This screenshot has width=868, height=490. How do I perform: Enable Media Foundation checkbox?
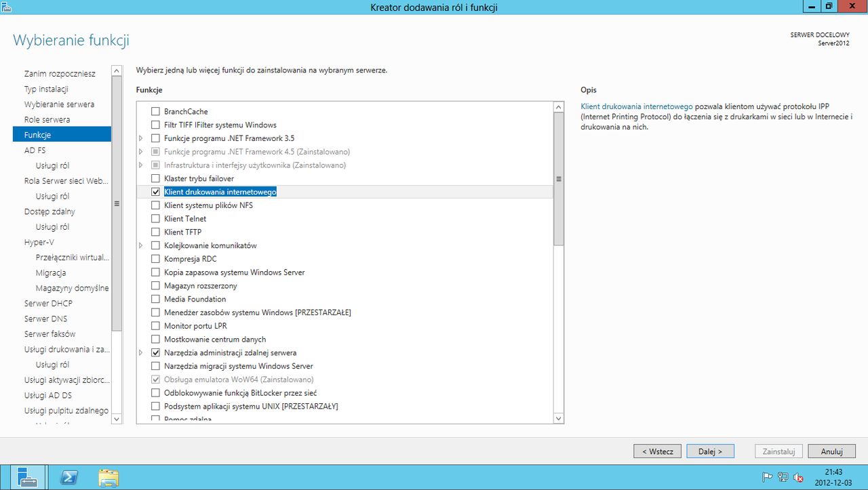click(x=155, y=299)
